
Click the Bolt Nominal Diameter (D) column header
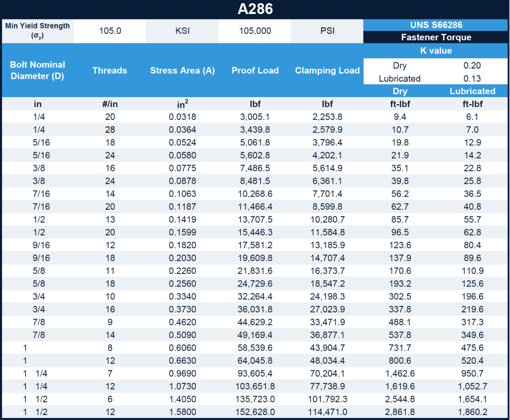pyautogui.click(x=38, y=70)
